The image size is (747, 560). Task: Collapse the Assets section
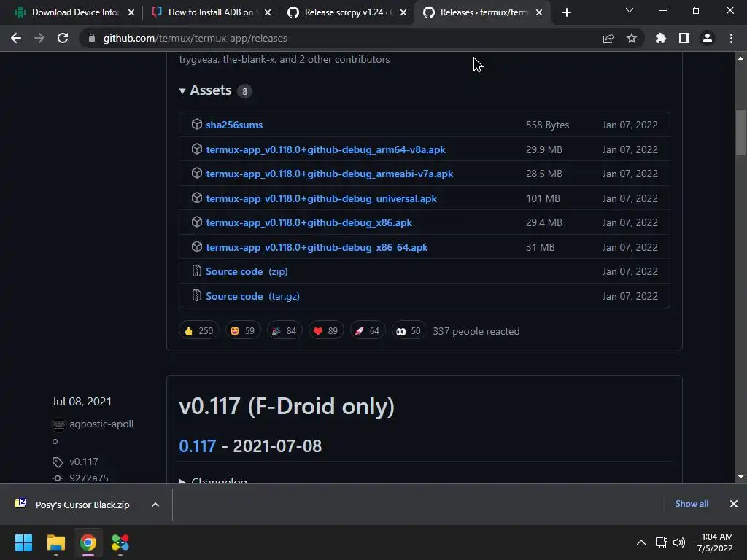click(206, 90)
